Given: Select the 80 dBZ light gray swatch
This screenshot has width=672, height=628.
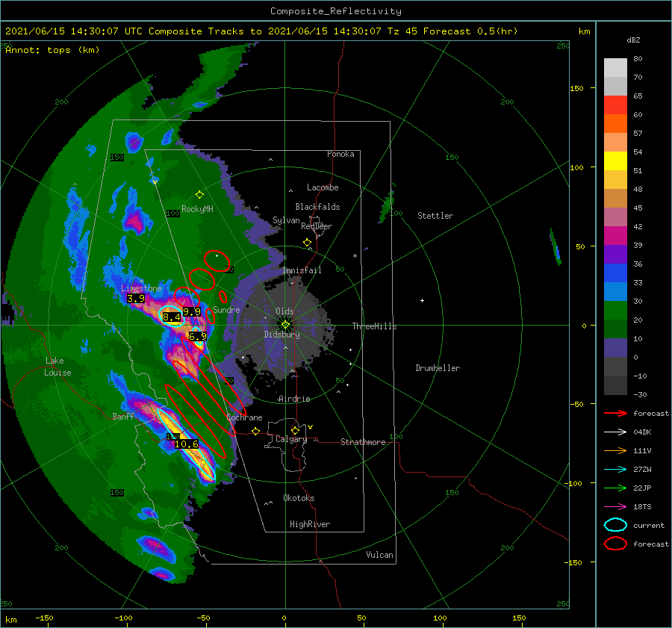Looking at the screenshot, I should coord(615,67).
